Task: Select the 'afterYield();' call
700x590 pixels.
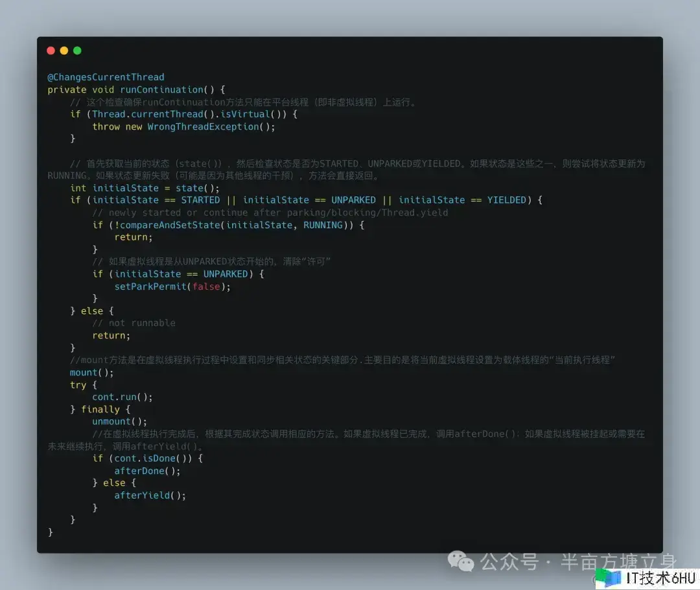Action: point(150,495)
